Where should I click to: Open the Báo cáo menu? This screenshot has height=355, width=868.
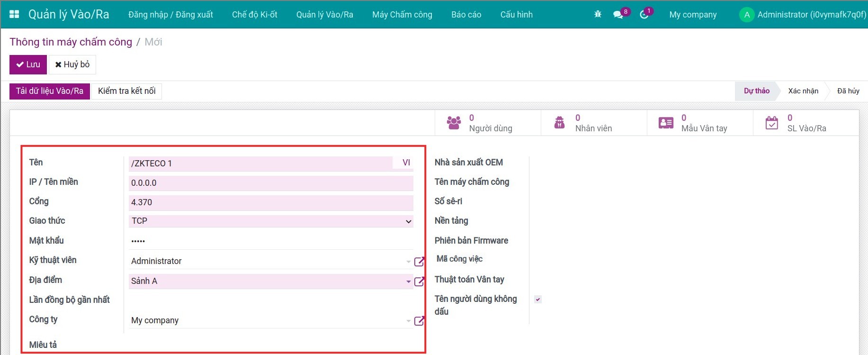(x=466, y=14)
